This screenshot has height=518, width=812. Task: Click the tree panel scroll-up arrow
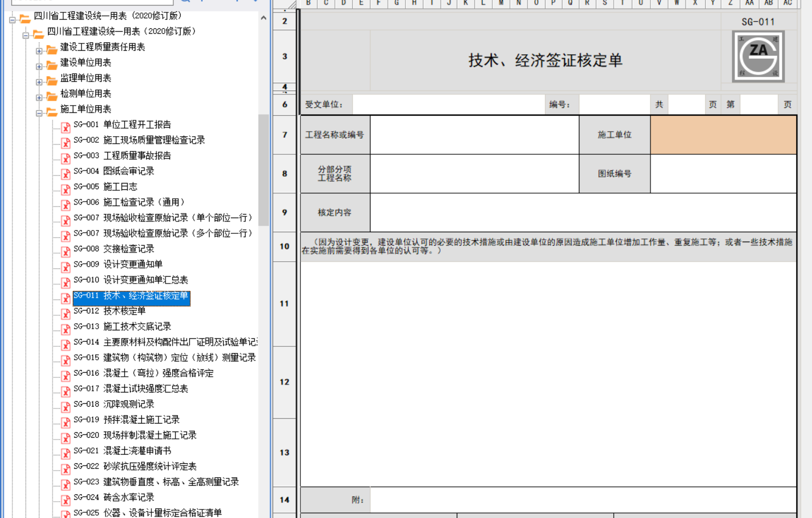tap(264, 18)
